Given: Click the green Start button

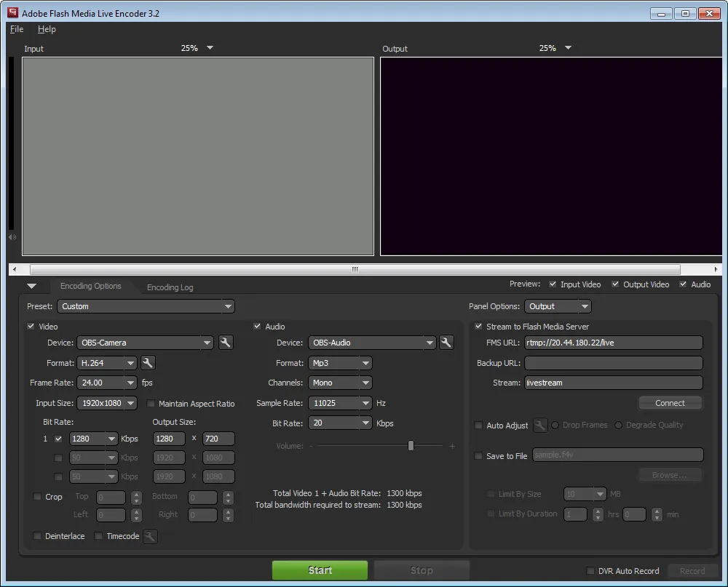Looking at the screenshot, I should point(320,570).
